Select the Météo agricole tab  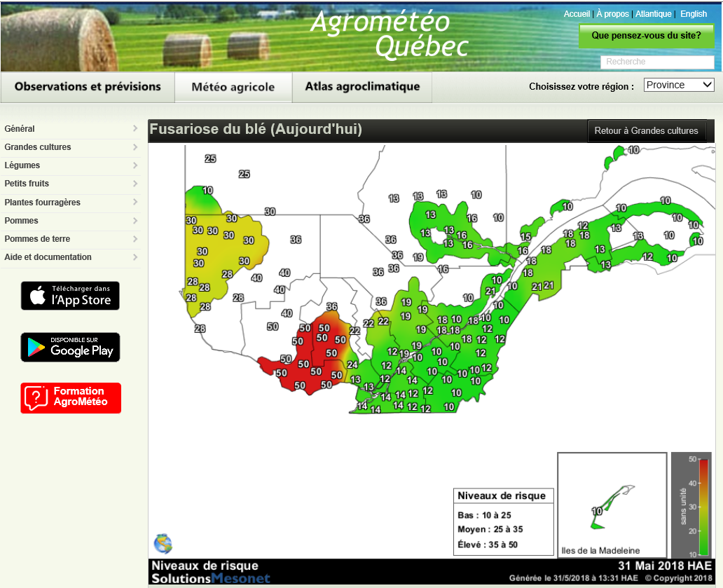click(x=233, y=88)
